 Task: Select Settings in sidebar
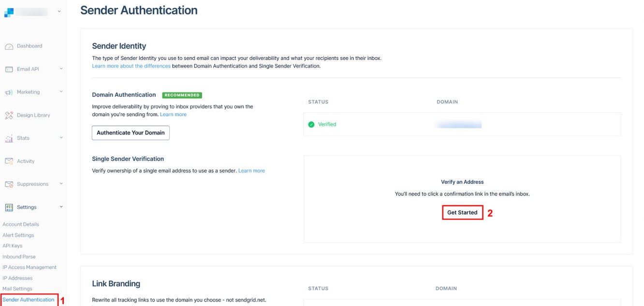coord(27,207)
